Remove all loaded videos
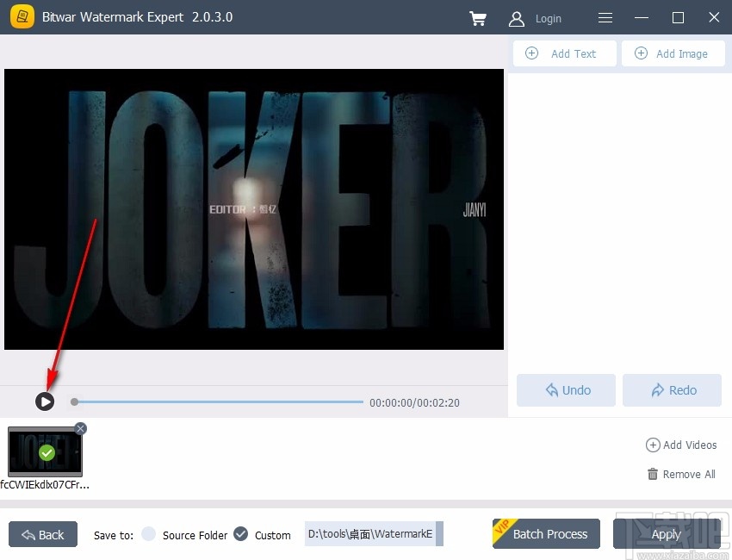The height and width of the screenshot is (560, 732). [x=681, y=474]
